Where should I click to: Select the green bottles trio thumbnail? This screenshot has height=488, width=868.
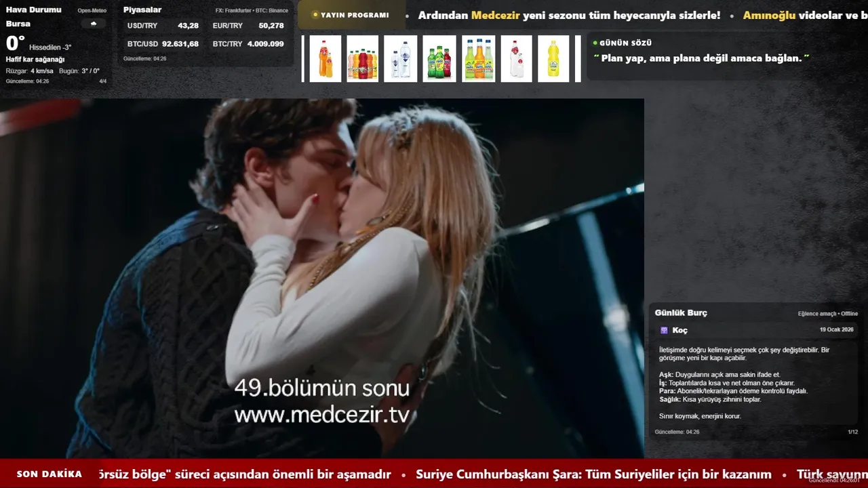439,59
